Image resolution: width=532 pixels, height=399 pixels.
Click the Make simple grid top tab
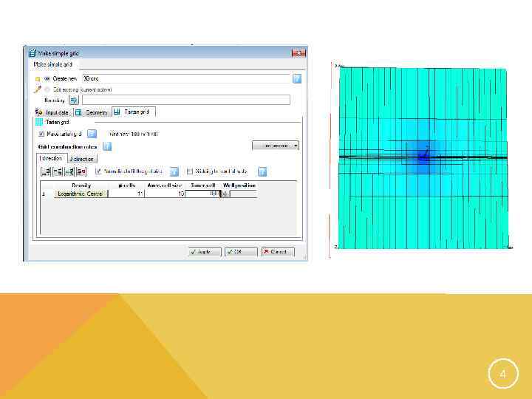[53, 64]
